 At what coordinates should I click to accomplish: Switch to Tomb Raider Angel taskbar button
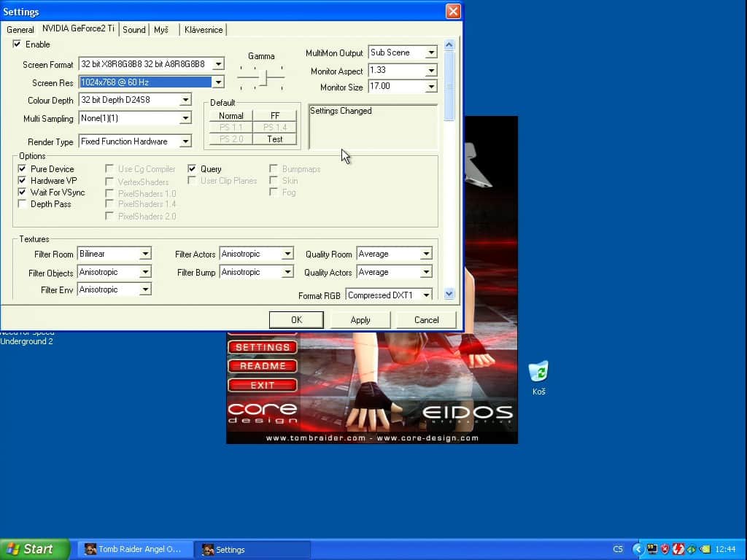tap(136, 549)
